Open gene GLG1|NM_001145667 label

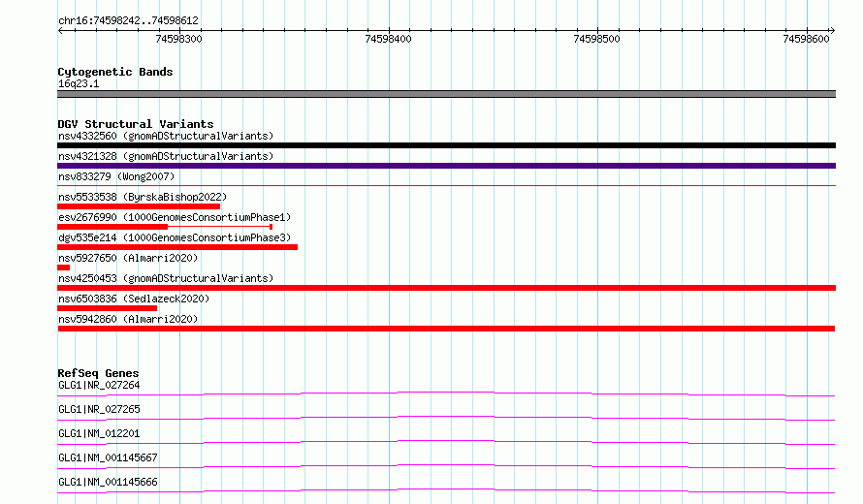[x=108, y=457]
